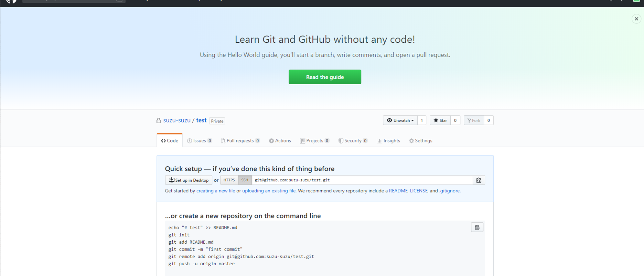This screenshot has height=276, width=644.
Task: Click the 'git push -u origin master' line
Action: (x=202, y=264)
